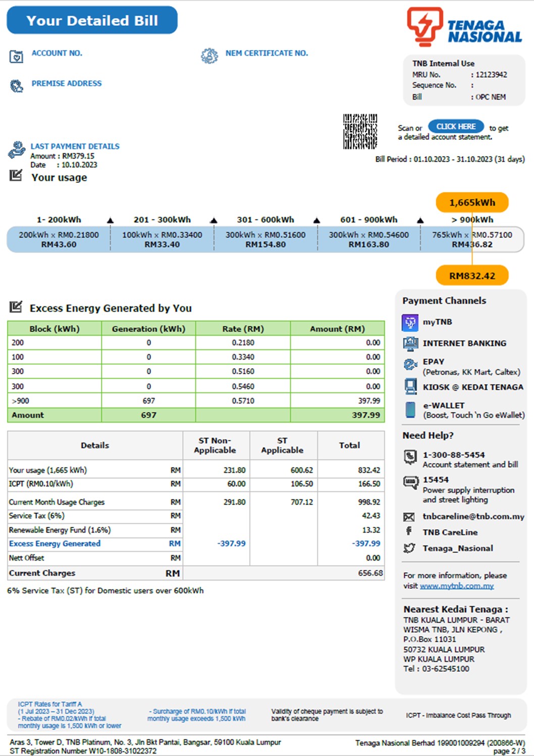The image size is (534, 756).
Task: Click the email envelope icon beside tnbcareline
Action: pos(409,517)
